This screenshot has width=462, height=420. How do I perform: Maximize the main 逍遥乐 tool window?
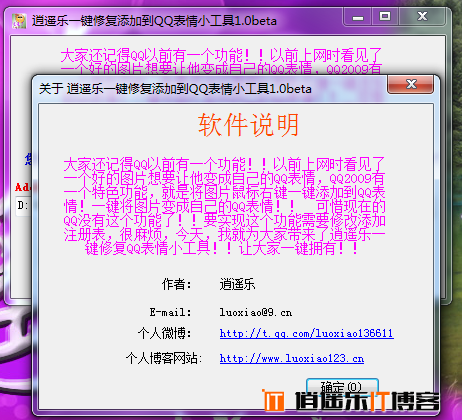pos(385,17)
